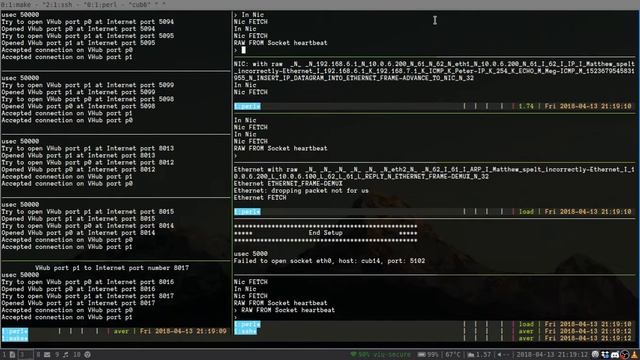Select the make window tab in the left tmux pane
The width and height of the screenshot is (640, 360).
(15, 338)
